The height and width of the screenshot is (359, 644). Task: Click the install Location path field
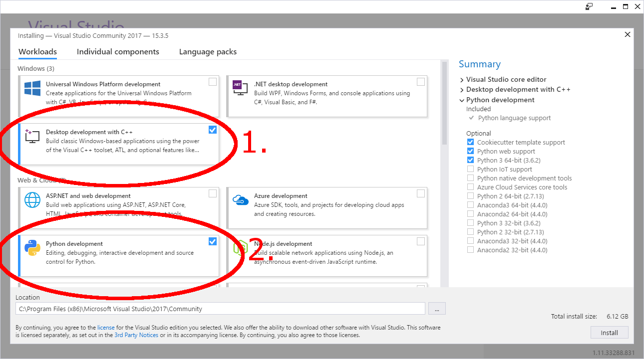[x=220, y=309]
